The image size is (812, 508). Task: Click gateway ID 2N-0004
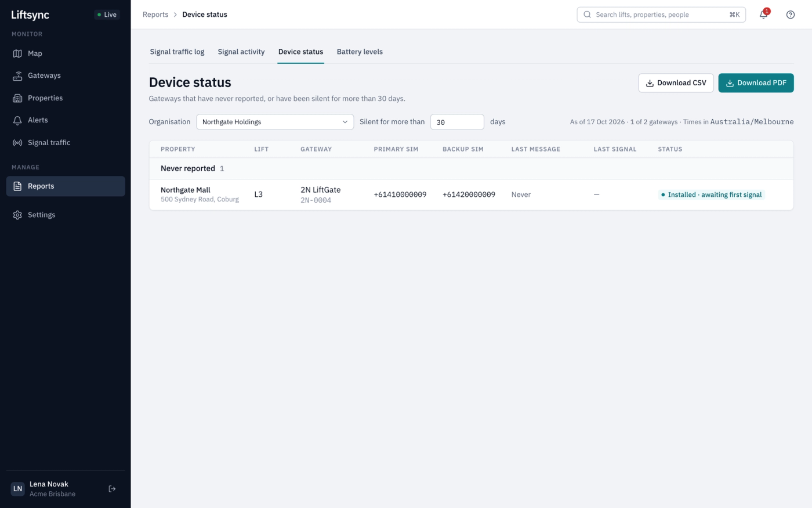point(316,200)
